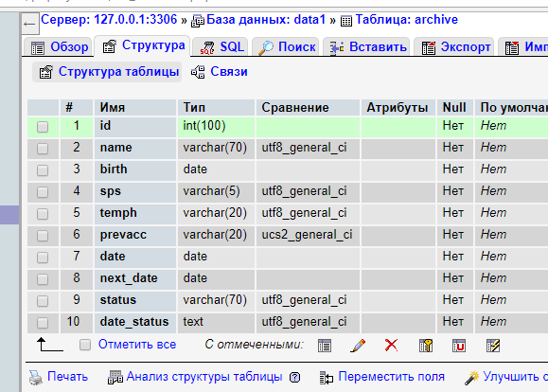This screenshot has height=392, width=548.
Task: Click the unique index icon with letter U
Action: pyautogui.click(x=458, y=346)
